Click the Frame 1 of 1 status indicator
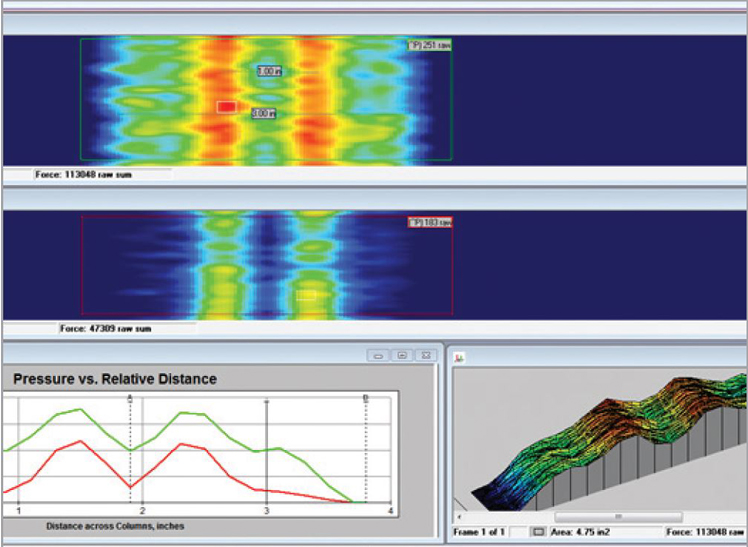The height and width of the screenshot is (547, 748). coord(479,531)
